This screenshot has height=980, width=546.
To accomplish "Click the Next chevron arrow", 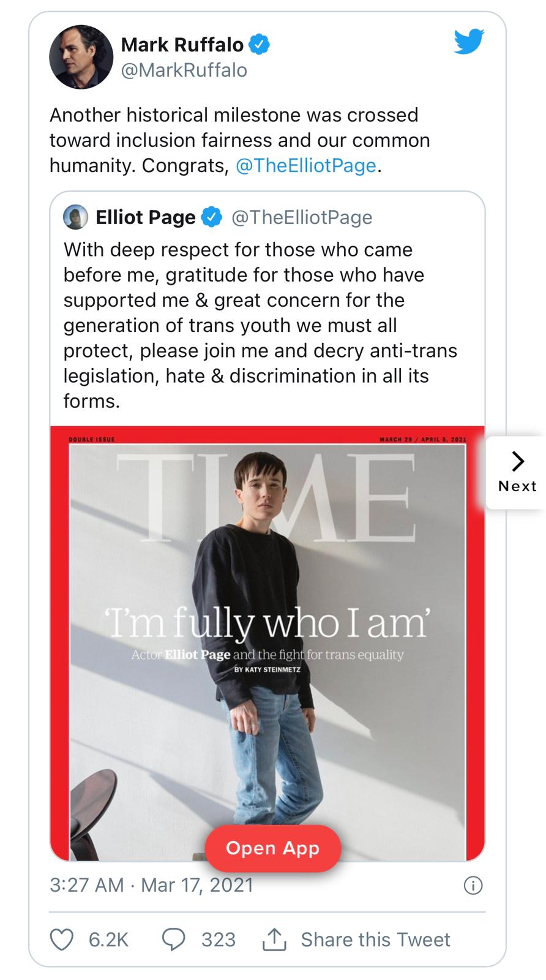I will coord(518,461).
